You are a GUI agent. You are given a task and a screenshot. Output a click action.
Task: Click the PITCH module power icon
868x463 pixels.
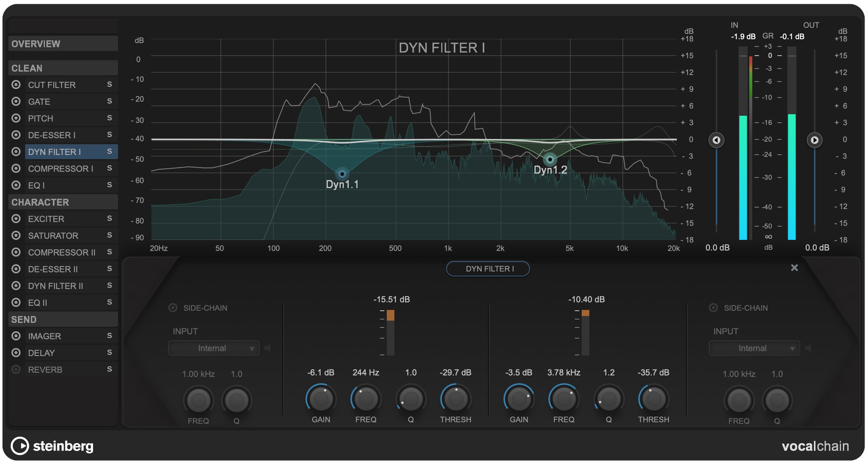(x=16, y=118)
